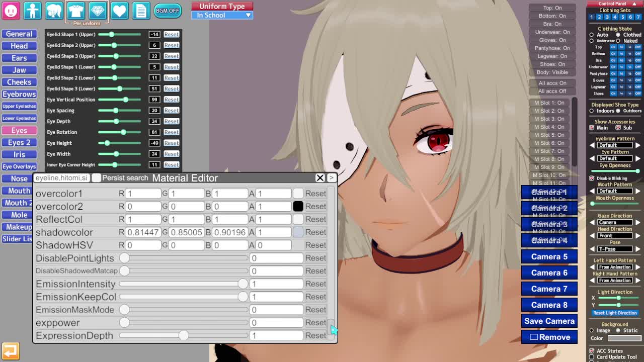Open the face editing category icon
This screenshot has height=362, width=644.
(x=11, y=10)
